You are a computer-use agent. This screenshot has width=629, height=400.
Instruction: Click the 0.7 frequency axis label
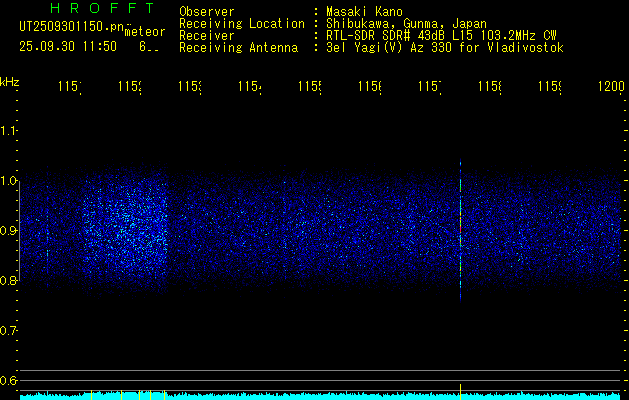pos(8,330)
